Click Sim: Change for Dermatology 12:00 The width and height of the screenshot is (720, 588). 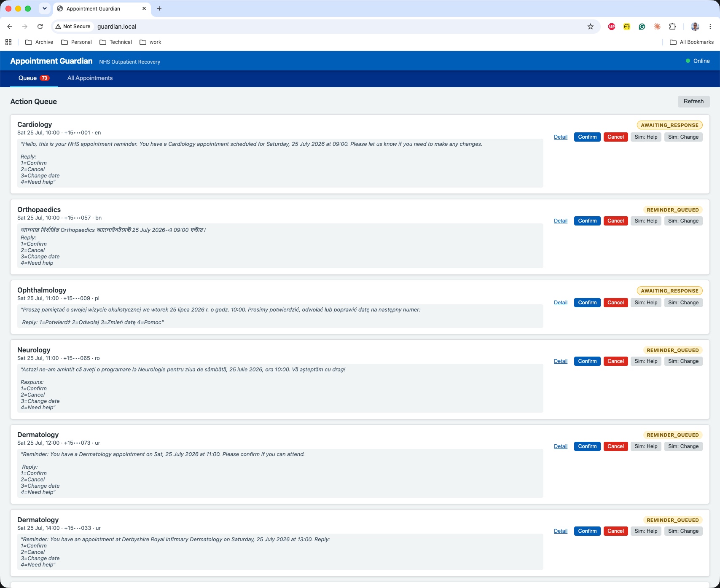point(683,446)
